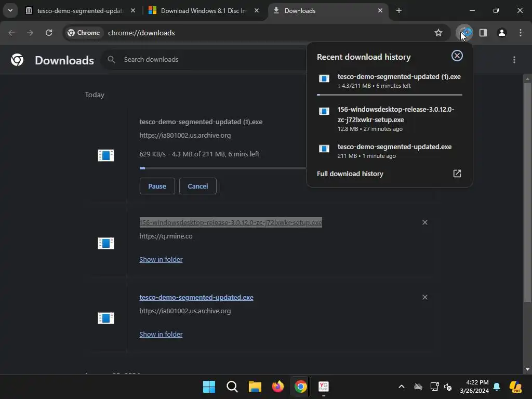Click file icon of 156-windowsdesktop-release item in list
The image size is (532, 399).
[x=106, y=243]
